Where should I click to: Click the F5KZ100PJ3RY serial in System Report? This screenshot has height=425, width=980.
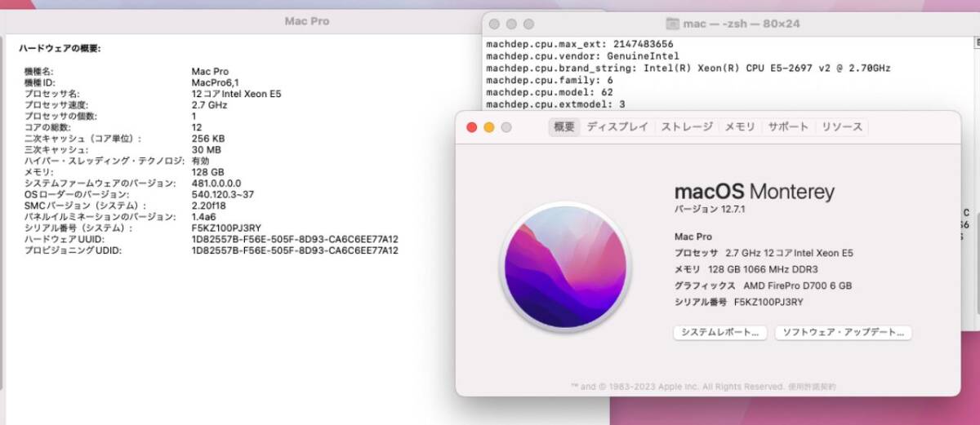pos(226,228)
